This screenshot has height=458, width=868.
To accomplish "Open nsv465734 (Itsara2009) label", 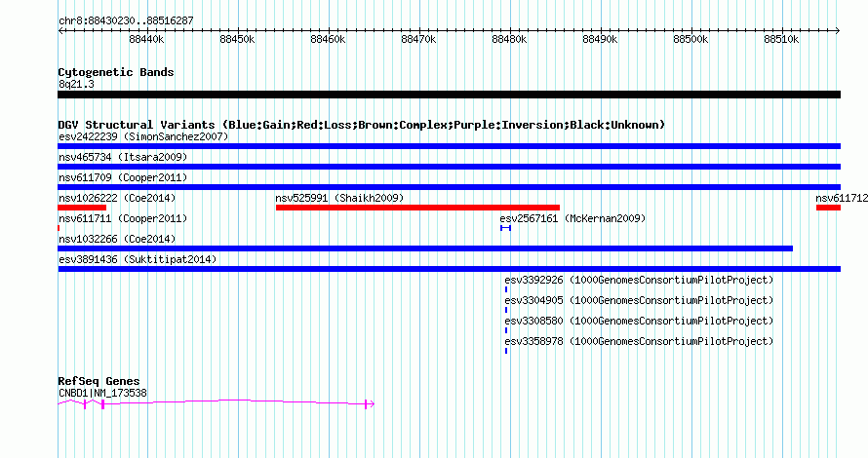I will 123,157.
